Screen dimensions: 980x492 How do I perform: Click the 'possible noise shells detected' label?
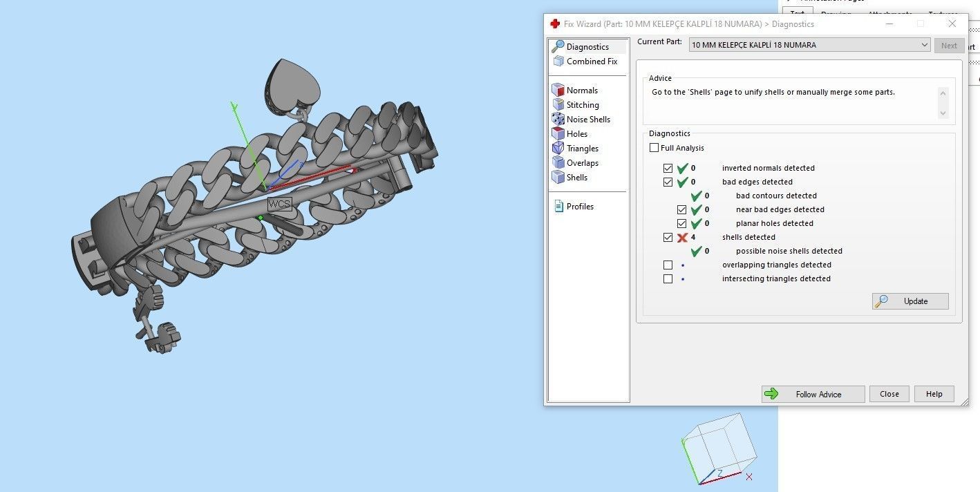789,252
